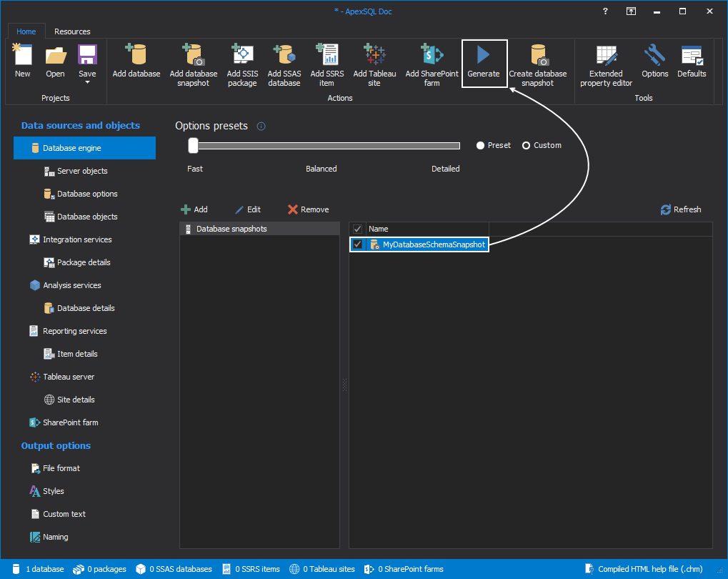Open Database objects in the sidebar
Screen dimensions: 728x579
81,217
